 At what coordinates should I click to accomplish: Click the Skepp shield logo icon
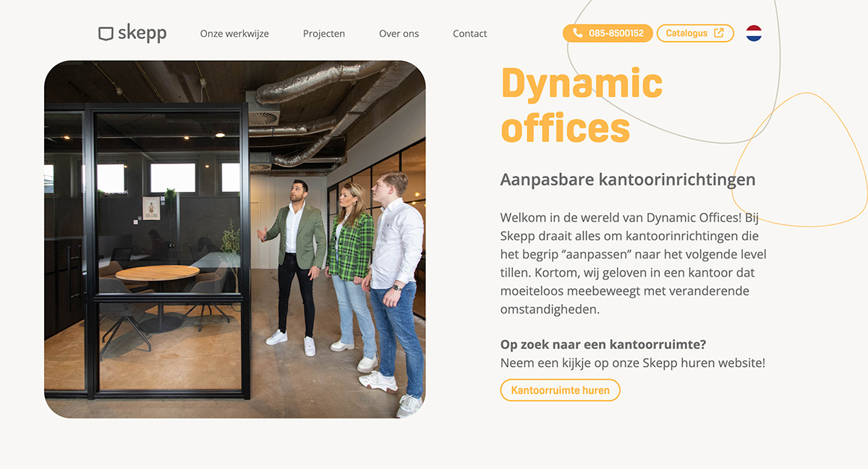pyautogui.click(x=106, y=33)
